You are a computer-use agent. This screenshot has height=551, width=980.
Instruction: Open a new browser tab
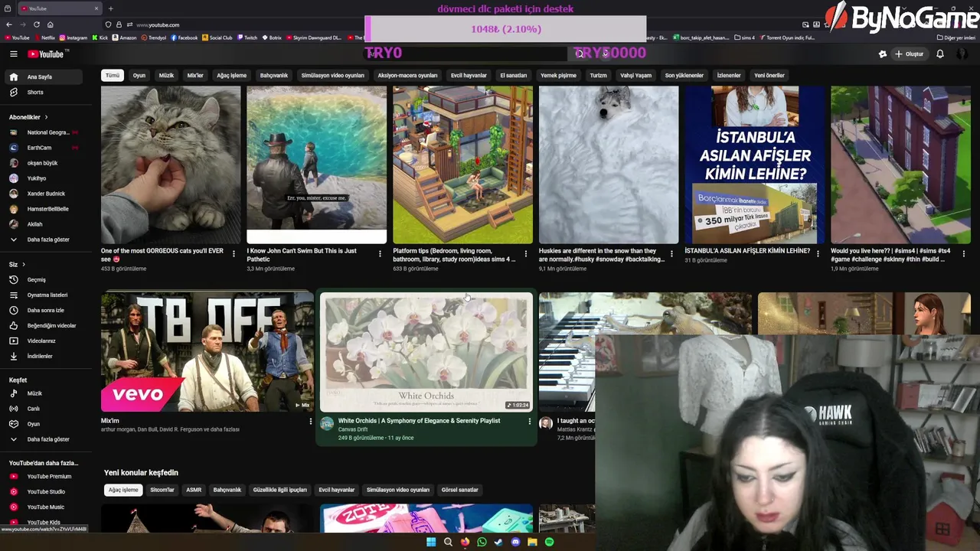[x=110, y=8]
